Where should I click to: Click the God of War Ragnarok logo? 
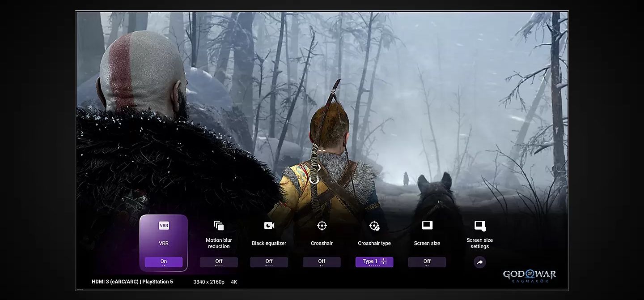(x=530, y=275)
